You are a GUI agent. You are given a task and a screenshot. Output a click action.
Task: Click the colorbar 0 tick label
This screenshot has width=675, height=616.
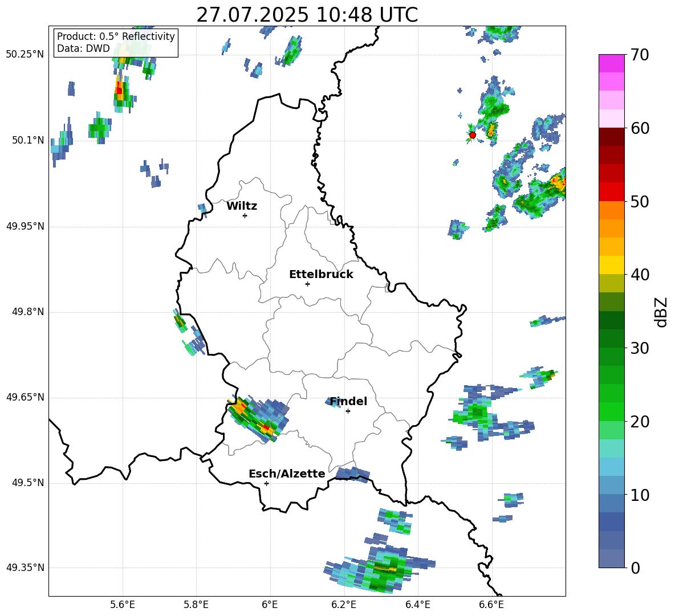(635, 568)
